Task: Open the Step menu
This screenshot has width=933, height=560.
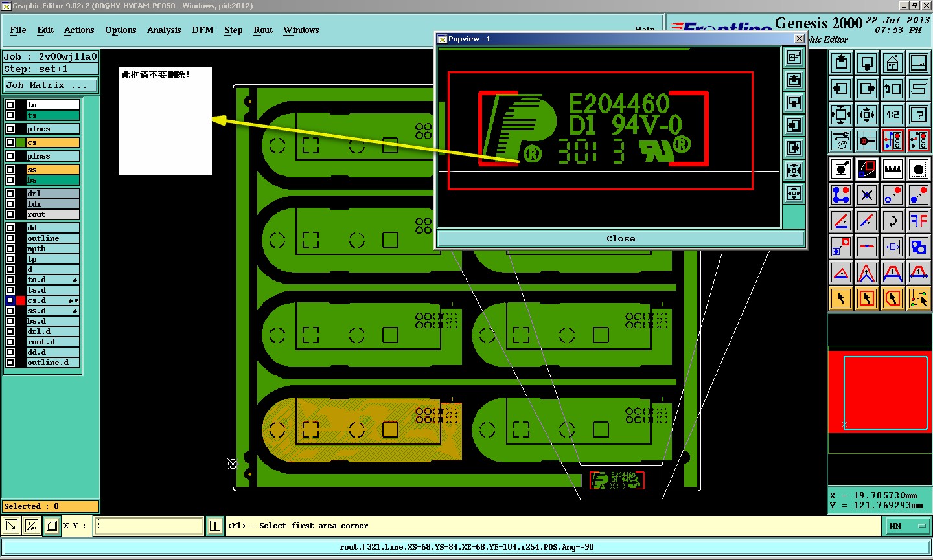Action: coord(233,30)
